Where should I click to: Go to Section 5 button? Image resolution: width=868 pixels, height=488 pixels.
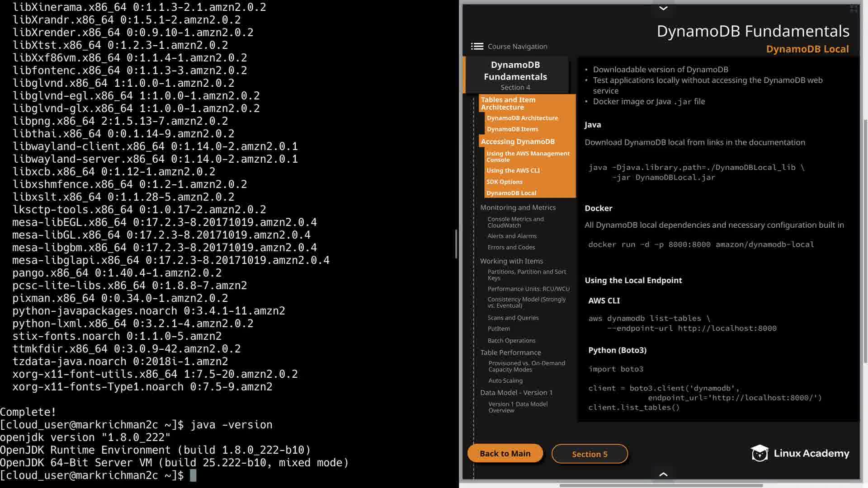point(590,454)
